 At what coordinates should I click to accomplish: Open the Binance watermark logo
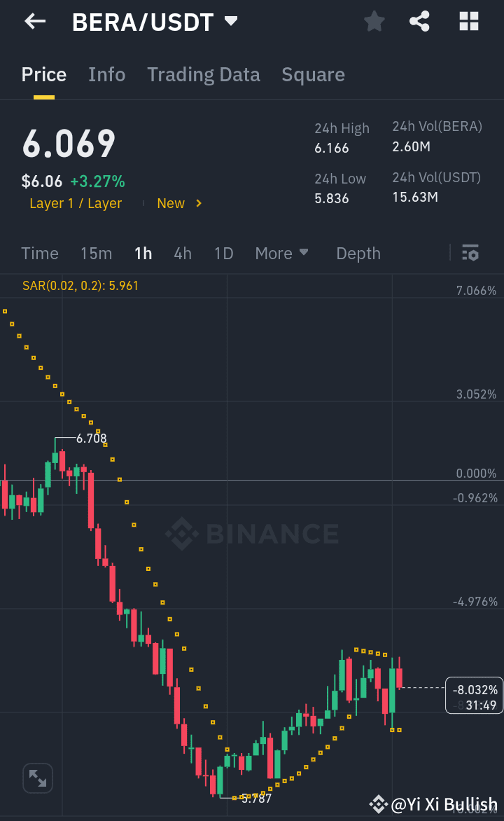click(x=253, y=534)
